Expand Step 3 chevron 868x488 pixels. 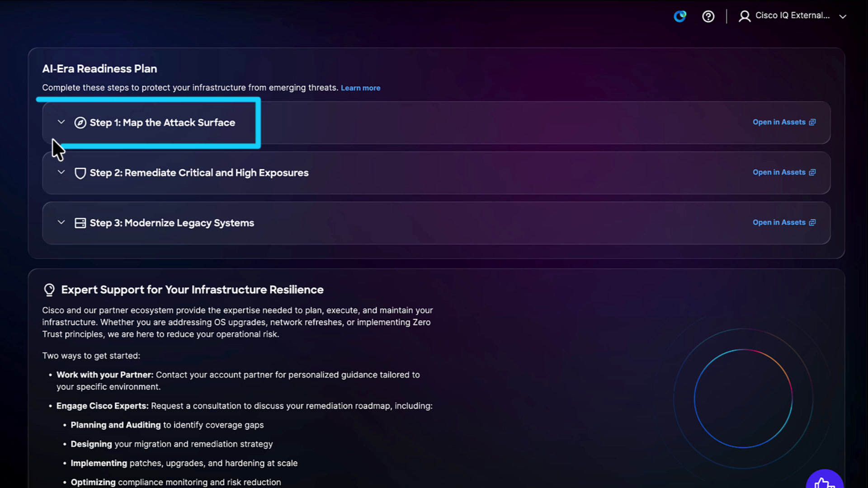tap(61, 222)
